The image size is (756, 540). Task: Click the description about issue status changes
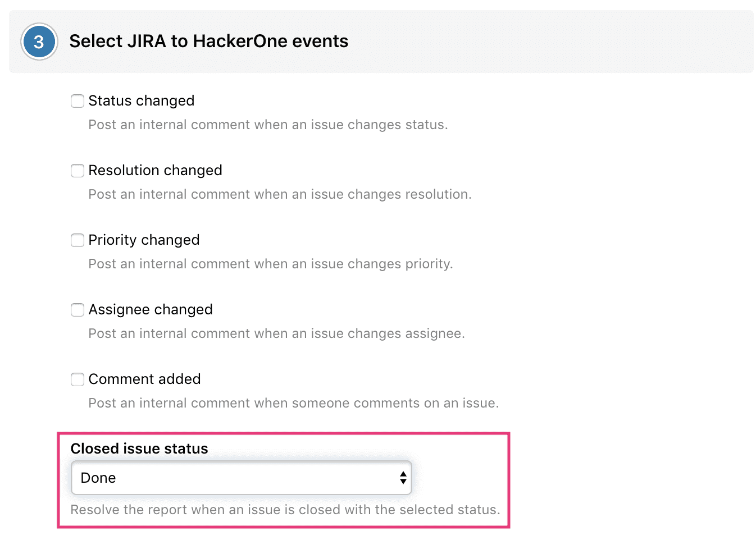click(x=268, y=125)
